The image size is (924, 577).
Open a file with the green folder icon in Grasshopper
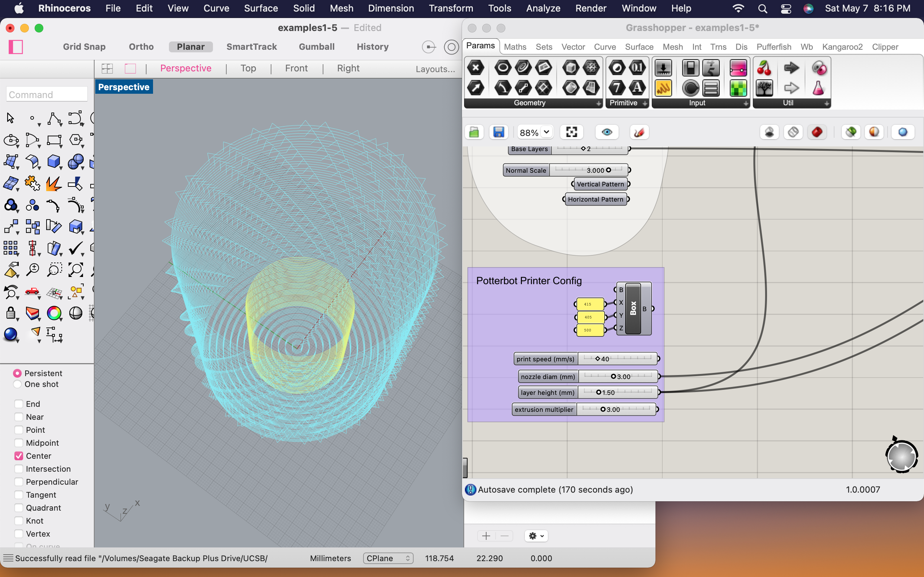(474, 132)
